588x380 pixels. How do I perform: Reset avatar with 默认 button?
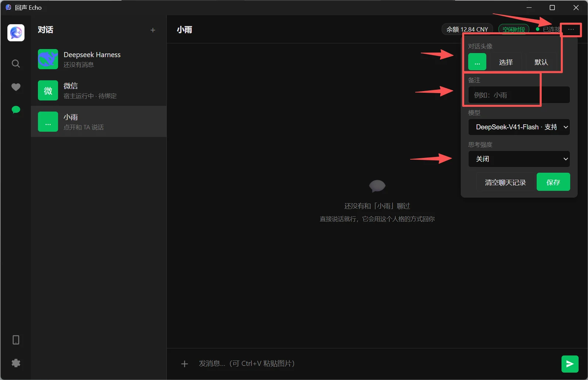(x=541, y=62)
